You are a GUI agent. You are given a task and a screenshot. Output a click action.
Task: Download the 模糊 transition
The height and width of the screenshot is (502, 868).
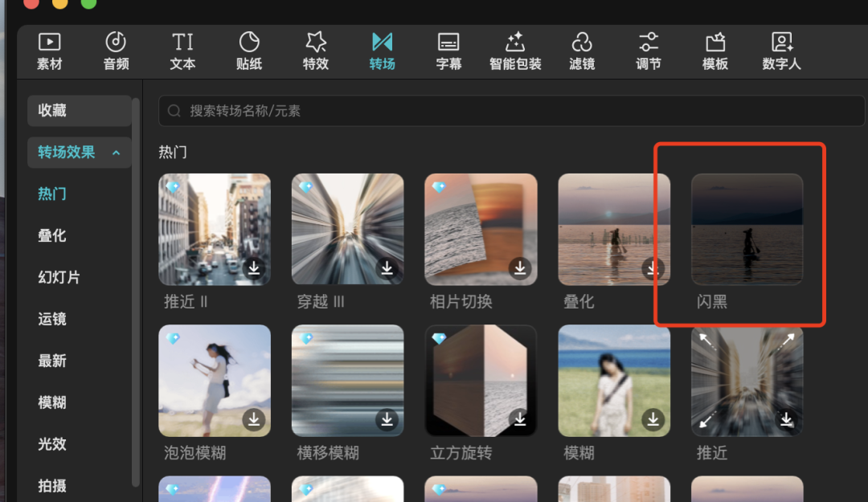tap(653, 419)
